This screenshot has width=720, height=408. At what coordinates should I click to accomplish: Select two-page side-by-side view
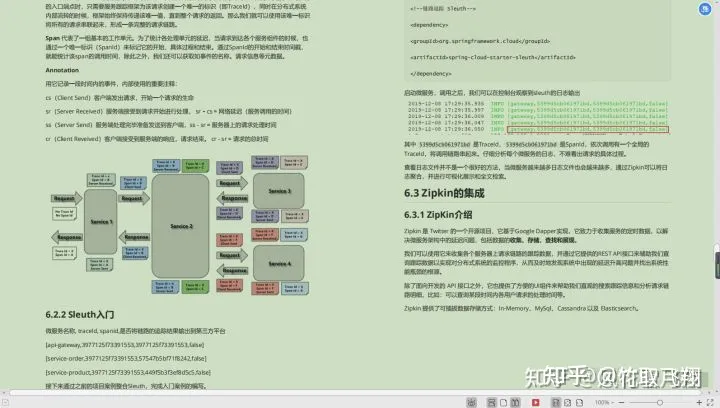[x=515, y=402]
